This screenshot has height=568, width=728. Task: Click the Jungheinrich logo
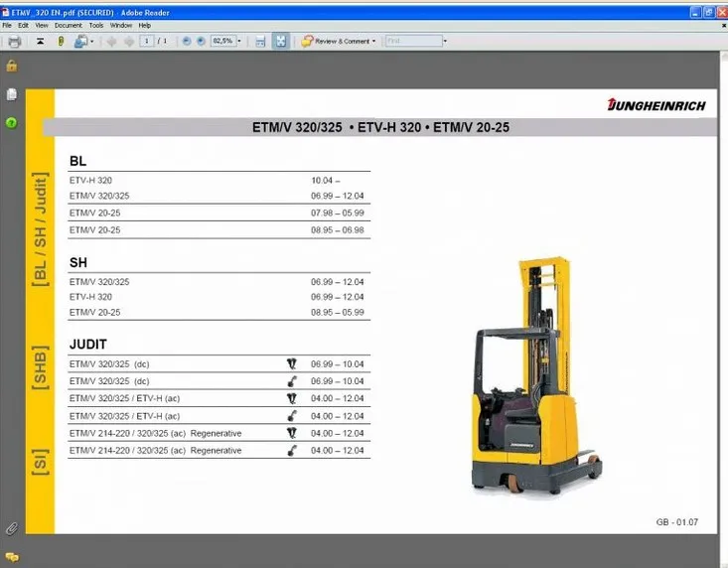click(656, 105)
